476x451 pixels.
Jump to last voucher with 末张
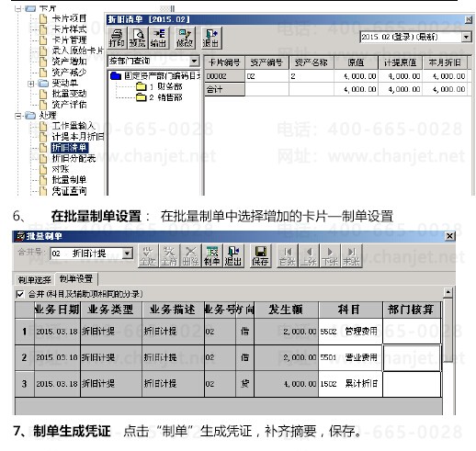351,255
